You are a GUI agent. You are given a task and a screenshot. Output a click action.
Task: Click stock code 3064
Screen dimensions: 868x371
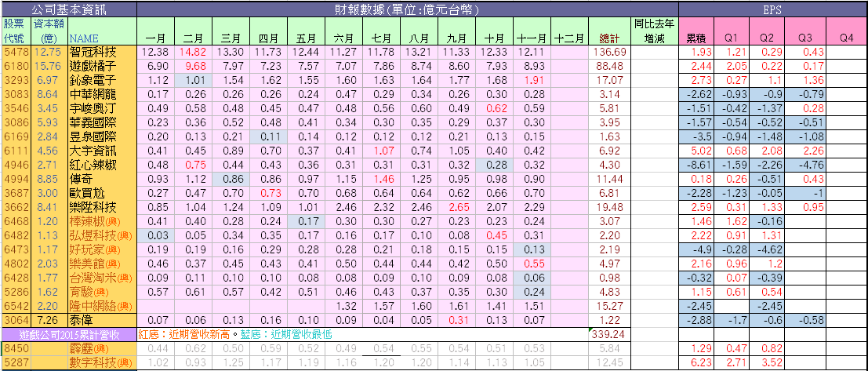(15, 320)
